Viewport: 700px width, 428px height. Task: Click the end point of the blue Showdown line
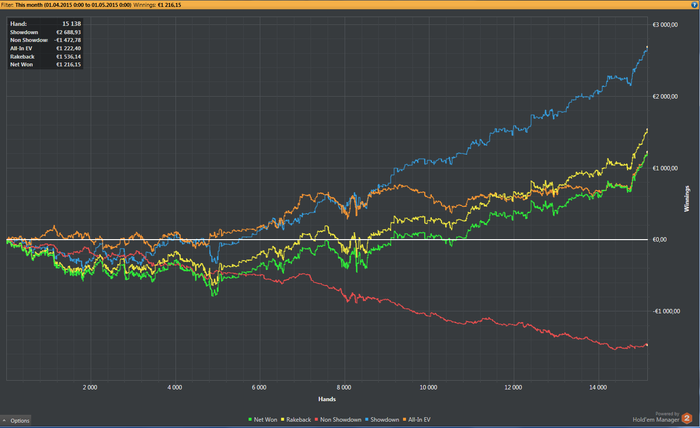(x=647, y=47)
